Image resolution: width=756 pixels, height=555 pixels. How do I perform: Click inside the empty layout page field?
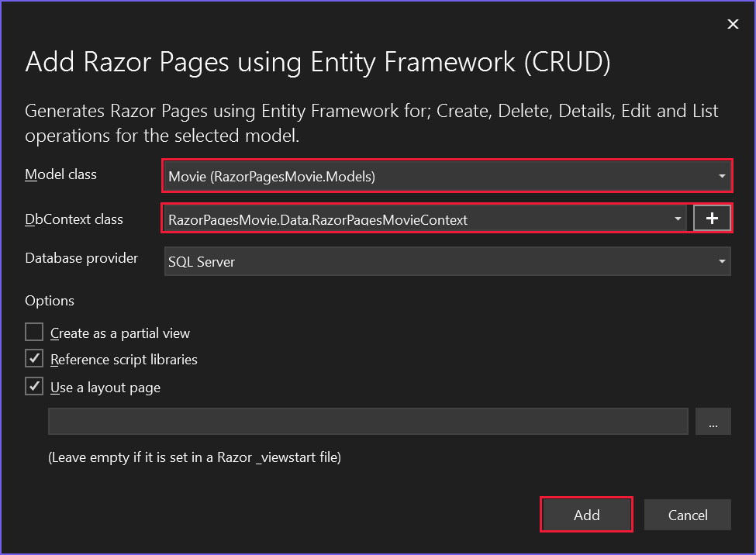coord(368,421)
